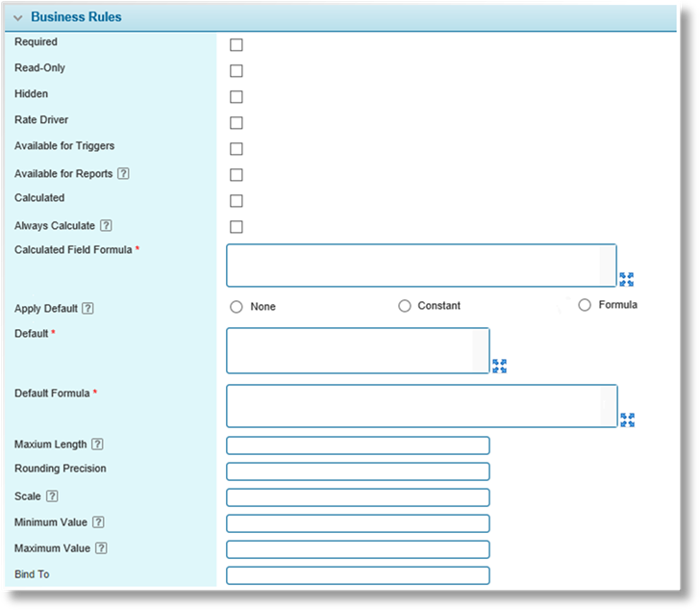Open help icon next to Maximum Value

(101, 547)
